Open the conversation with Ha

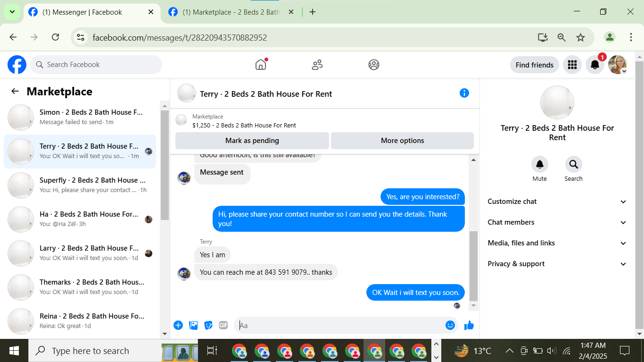[x=80, y=219]
